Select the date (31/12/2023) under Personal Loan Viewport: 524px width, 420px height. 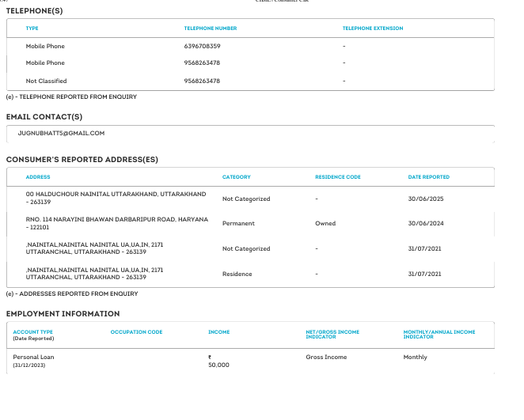point(29,365)
